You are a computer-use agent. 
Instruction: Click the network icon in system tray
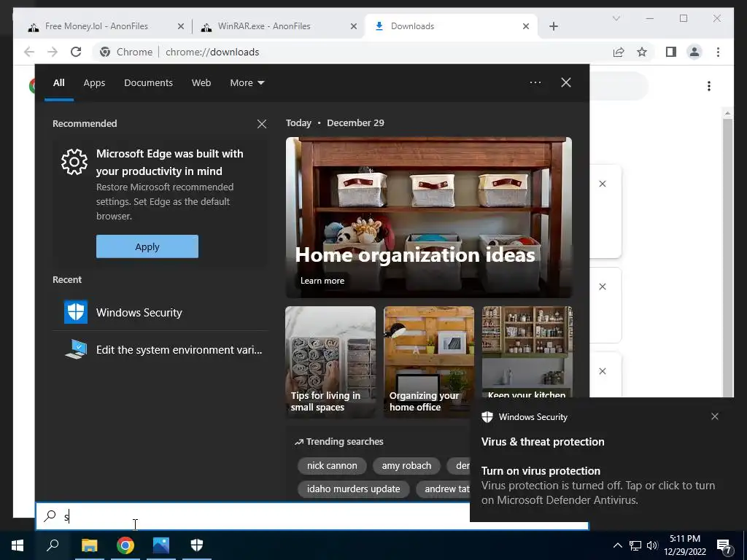coord(635,545)
